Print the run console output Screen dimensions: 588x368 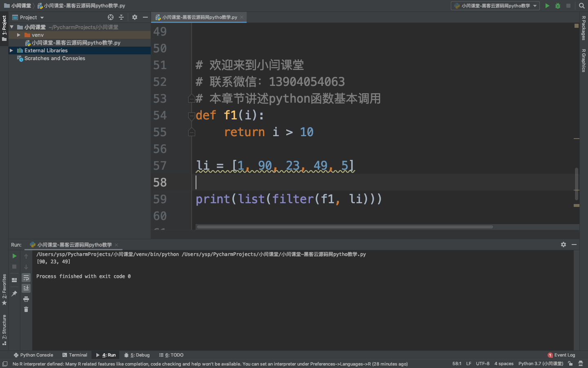coord(26,299)
